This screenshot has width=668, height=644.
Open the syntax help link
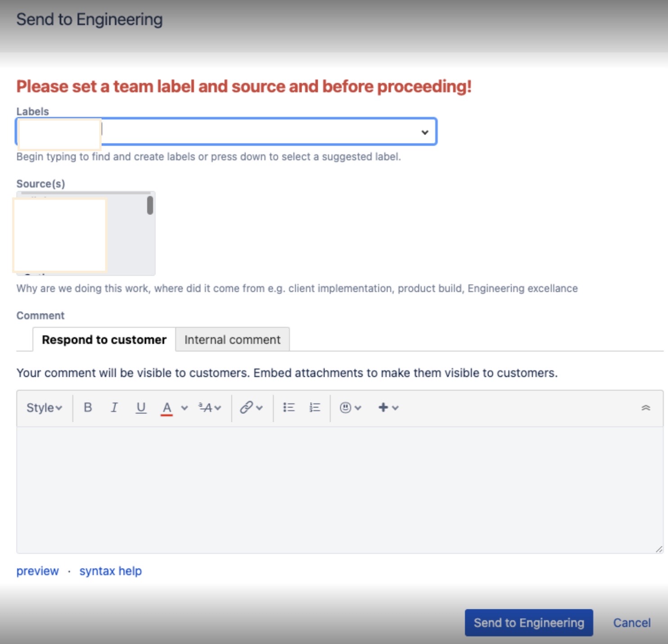(x=111, y=571)
